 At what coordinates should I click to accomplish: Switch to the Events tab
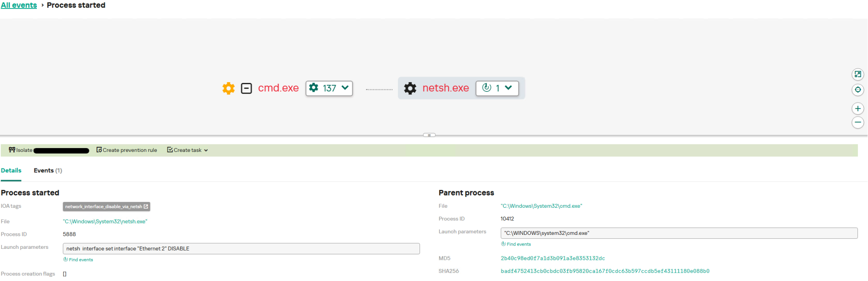[x=47, y=171]
